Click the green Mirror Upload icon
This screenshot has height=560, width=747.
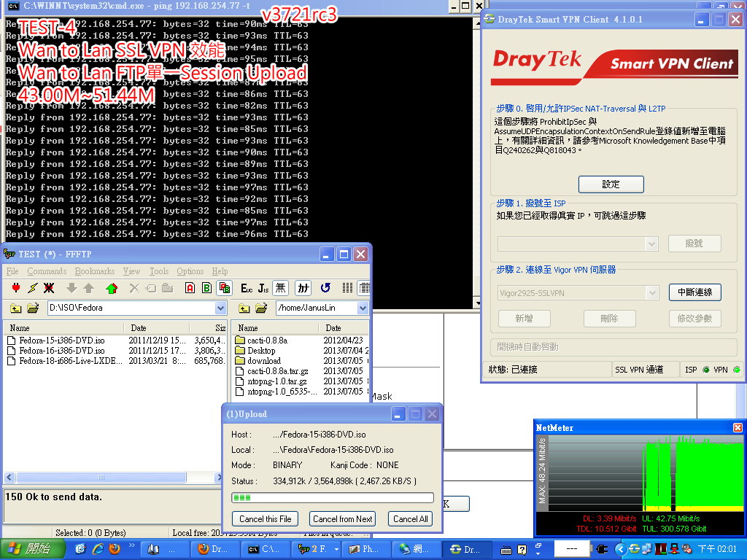pyautogui.click(x=112, y=287)
